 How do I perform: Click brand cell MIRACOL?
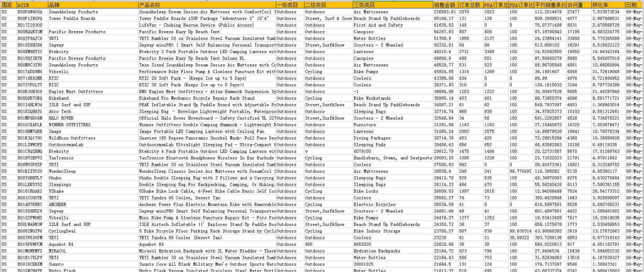point(93,251)
